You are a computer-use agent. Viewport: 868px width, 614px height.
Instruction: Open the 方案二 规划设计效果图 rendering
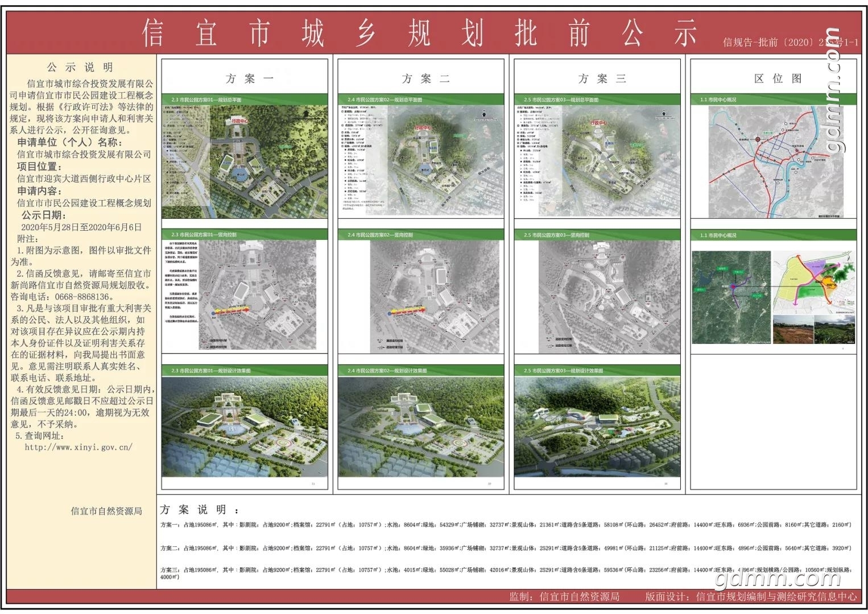[421, 426]
